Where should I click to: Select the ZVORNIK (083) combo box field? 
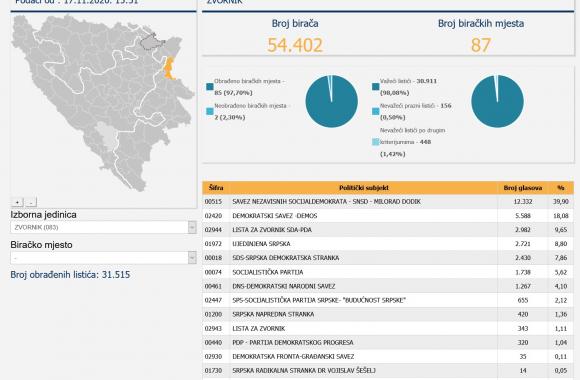[x=103, y=227]
